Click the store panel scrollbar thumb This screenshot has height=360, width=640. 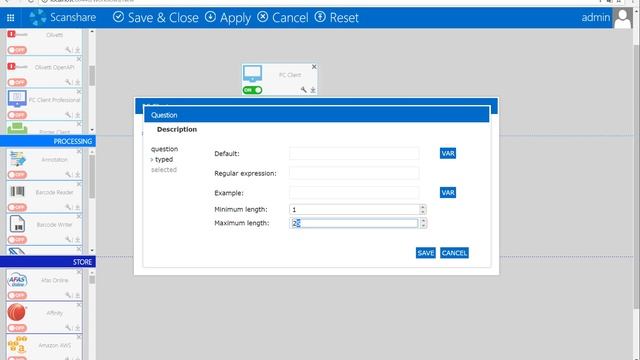coord(92,280)
